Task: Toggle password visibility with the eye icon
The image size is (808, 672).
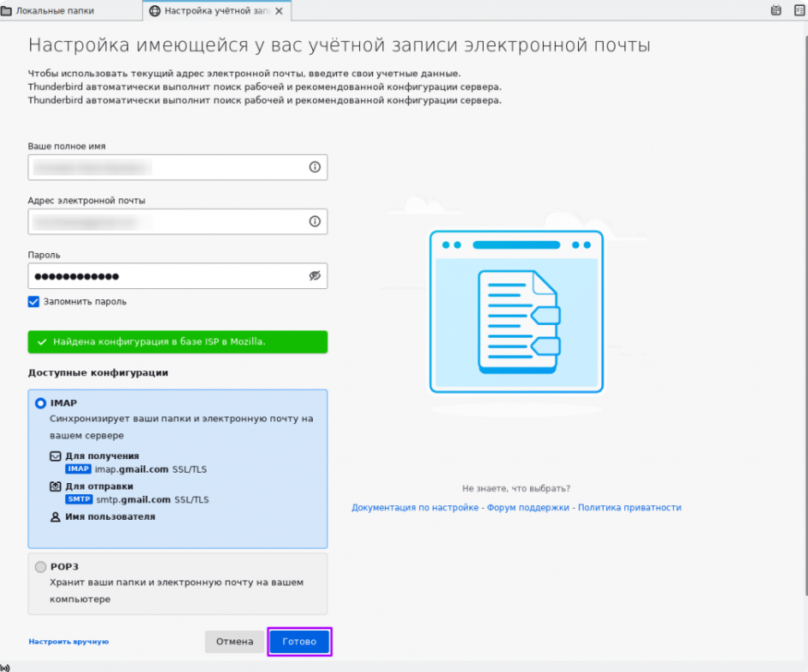Action: tap(314, 276)
